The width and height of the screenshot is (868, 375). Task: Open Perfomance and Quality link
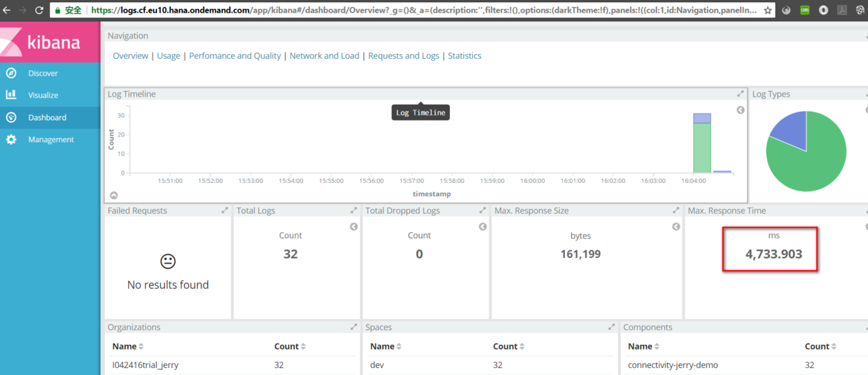click(234, 55)
